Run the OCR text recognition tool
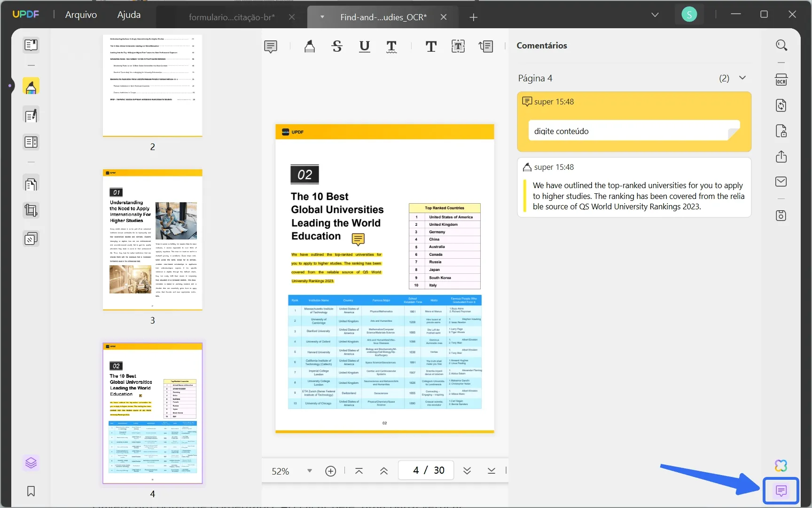Screen dimensions: 812x508 (781, 79)
